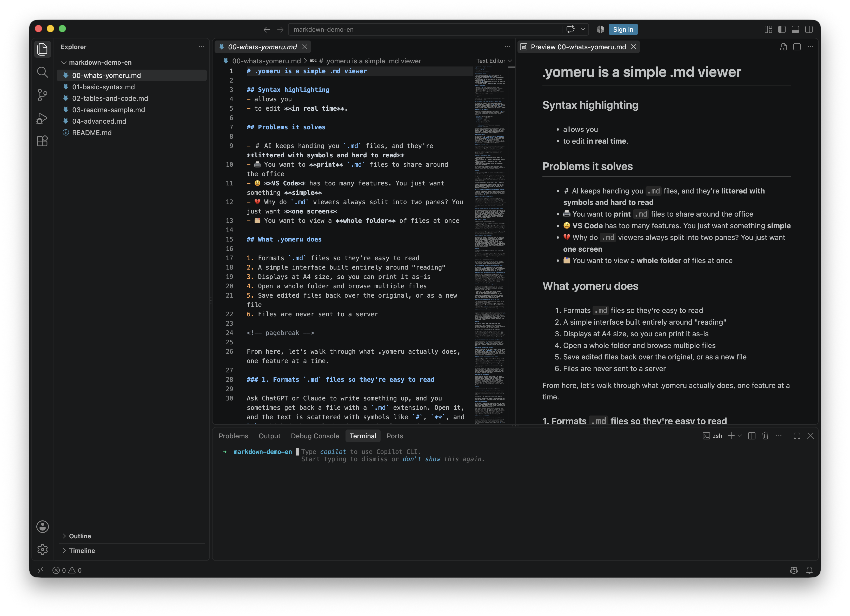The image size is (850, 616).
Task: Show source from the preview toolbar
Action: click(x=783, y=47)
